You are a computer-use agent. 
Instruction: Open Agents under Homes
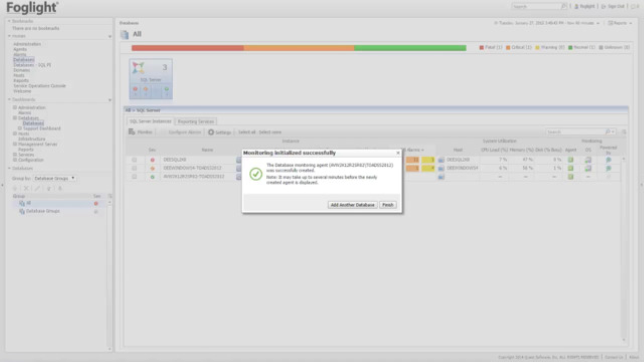coord(20,49)
